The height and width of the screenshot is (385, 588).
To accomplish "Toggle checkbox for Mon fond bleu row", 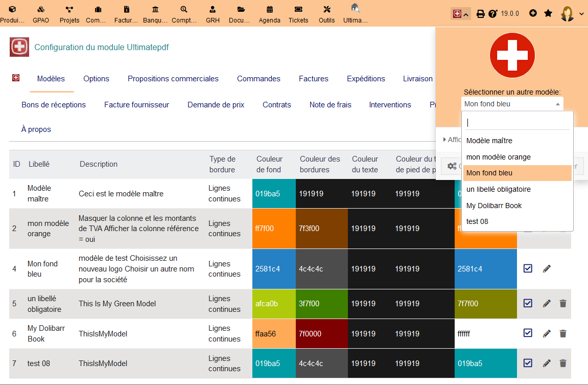I will 528,268.
